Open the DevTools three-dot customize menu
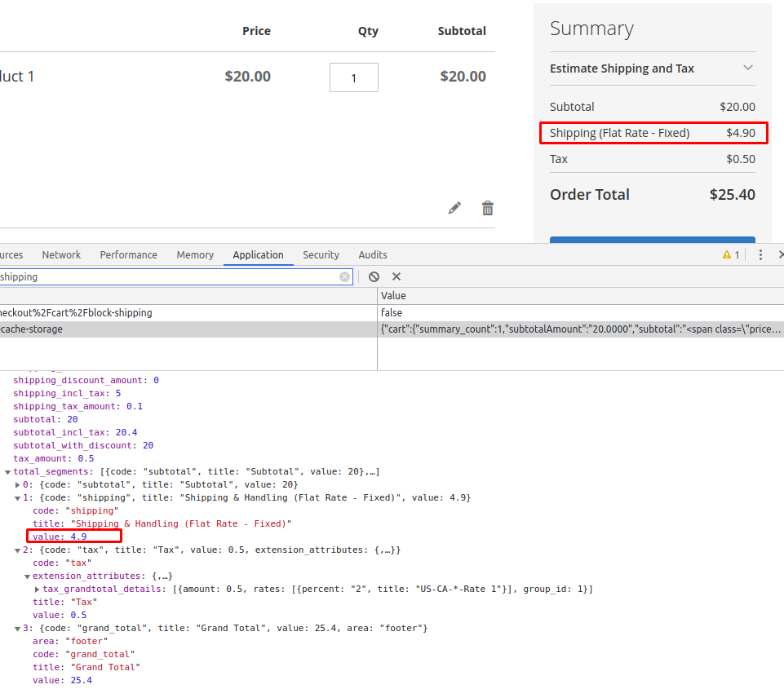This screenshot has width=784, height=689. (760, 254)
